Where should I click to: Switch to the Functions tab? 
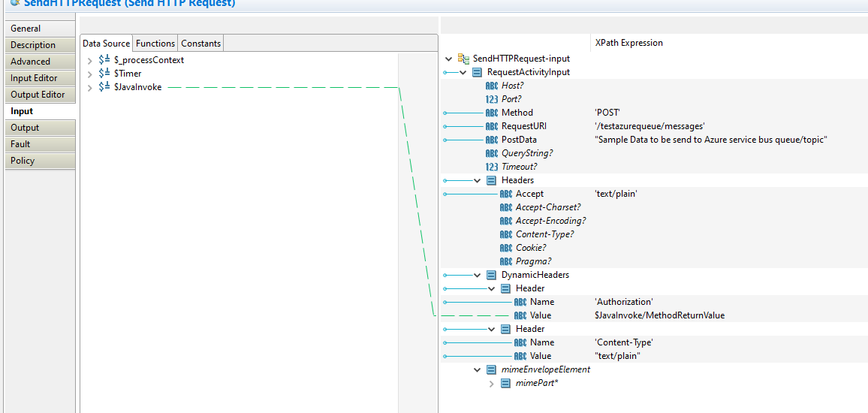pos(155,44)
